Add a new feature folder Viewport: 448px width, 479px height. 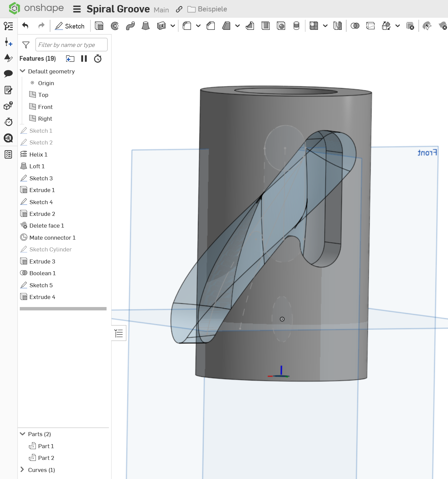click(70, 59)
